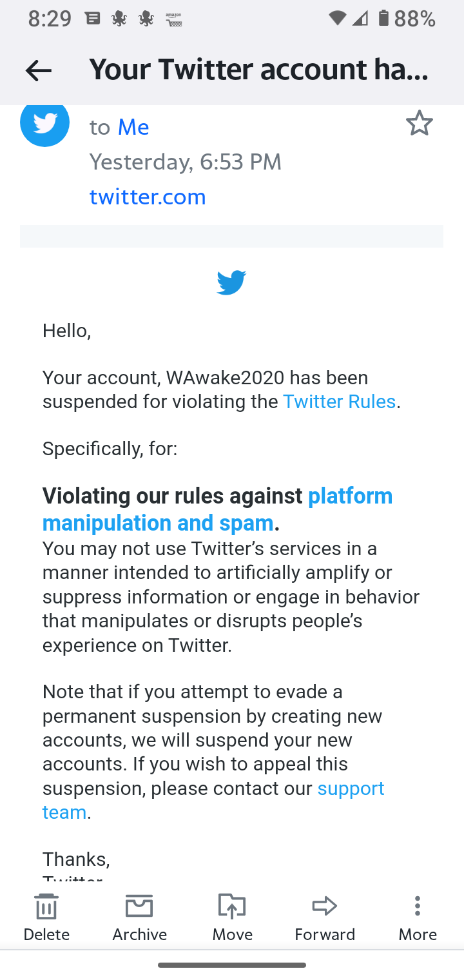Follow the support team link

[351, 789]
